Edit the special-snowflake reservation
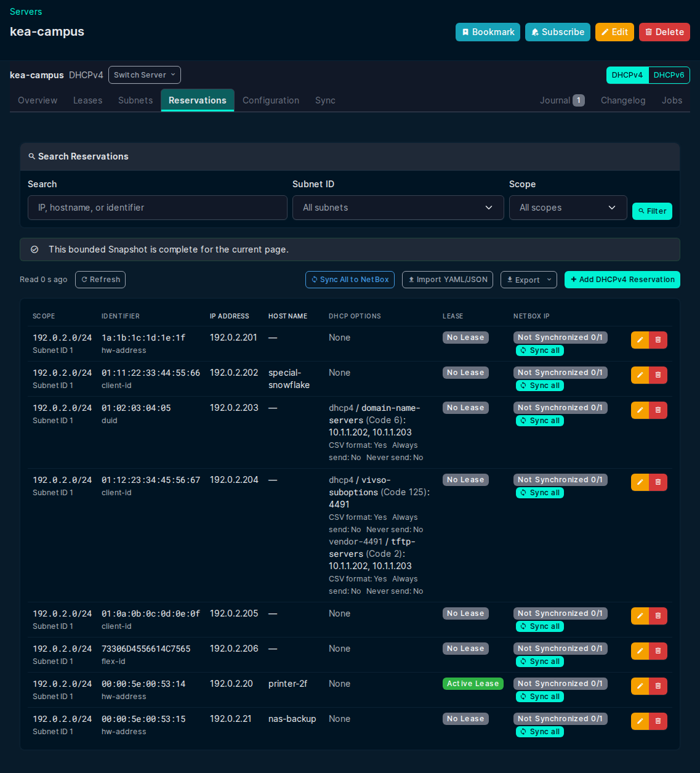The height and width of the screenshot is (773, 700). (640, 375)
